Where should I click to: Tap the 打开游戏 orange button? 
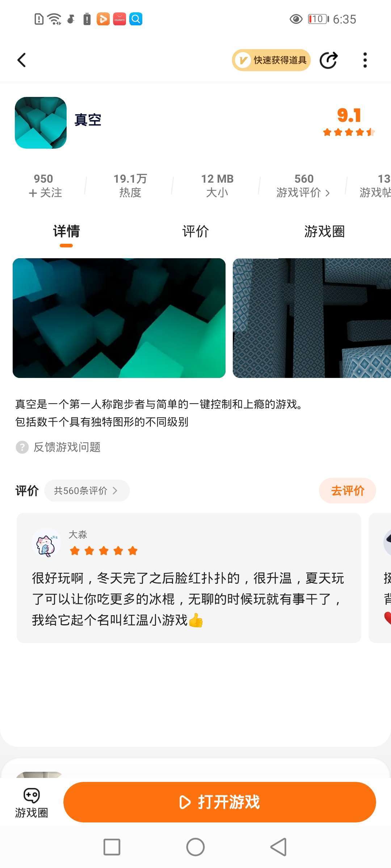(x=220, y=802)
